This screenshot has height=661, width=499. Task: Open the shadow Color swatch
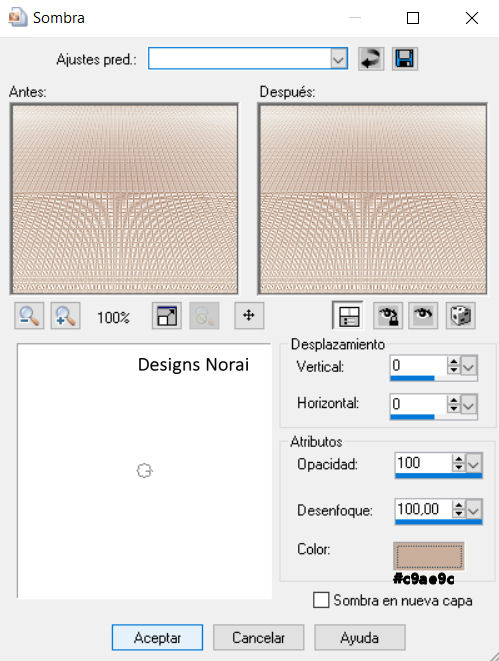pyautogui.click(x=429, y=556)
